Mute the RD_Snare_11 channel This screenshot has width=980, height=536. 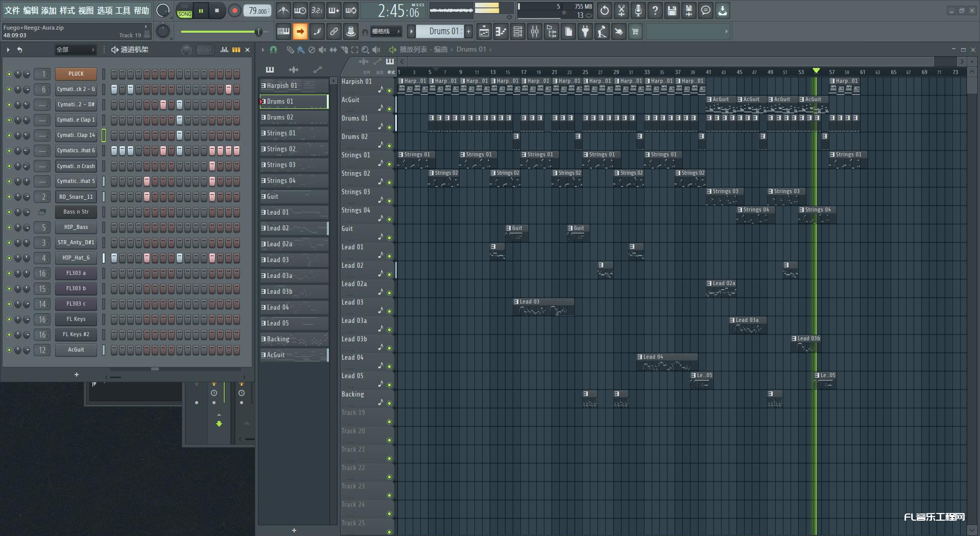(x=9, y=197)
